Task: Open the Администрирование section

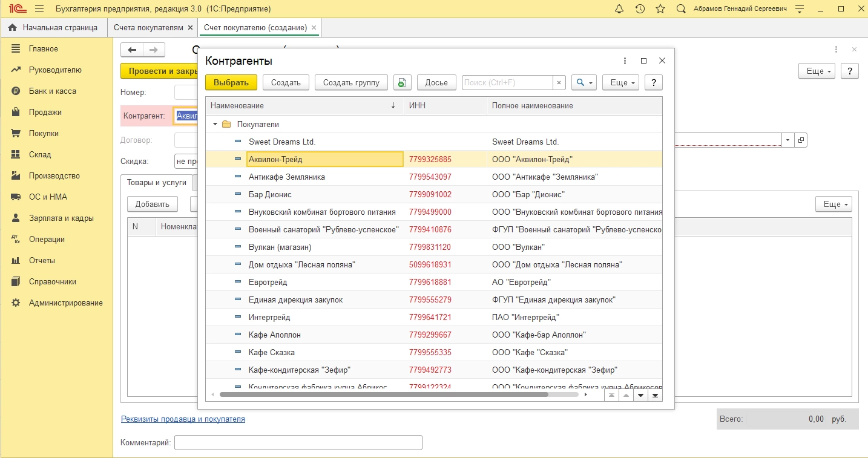Action: pos(66,303)
